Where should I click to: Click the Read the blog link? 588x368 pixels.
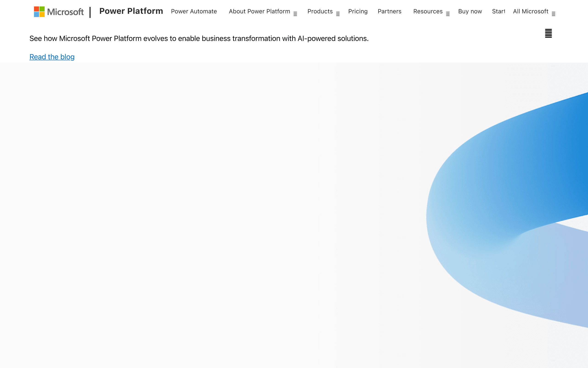coord(52,57)
